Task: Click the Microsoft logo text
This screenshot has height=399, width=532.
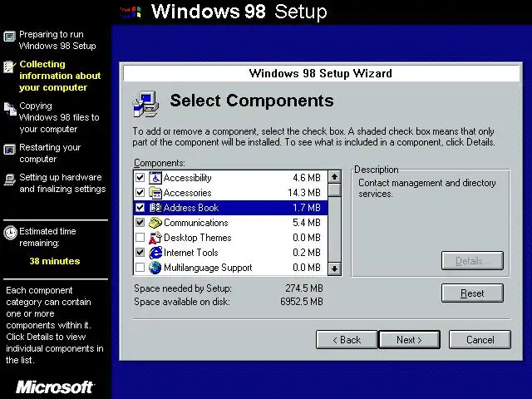Action: (x=55, y=387)
